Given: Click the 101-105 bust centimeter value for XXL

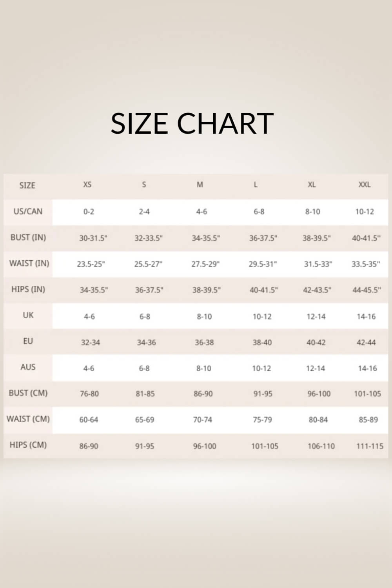Looking at the screenshot, I should (x=367, y=394).
